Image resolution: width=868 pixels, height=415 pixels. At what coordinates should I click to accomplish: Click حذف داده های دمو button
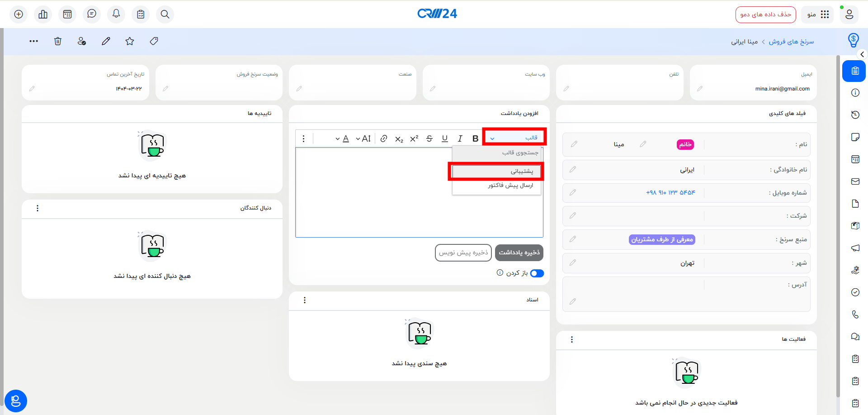pos(765,14)
